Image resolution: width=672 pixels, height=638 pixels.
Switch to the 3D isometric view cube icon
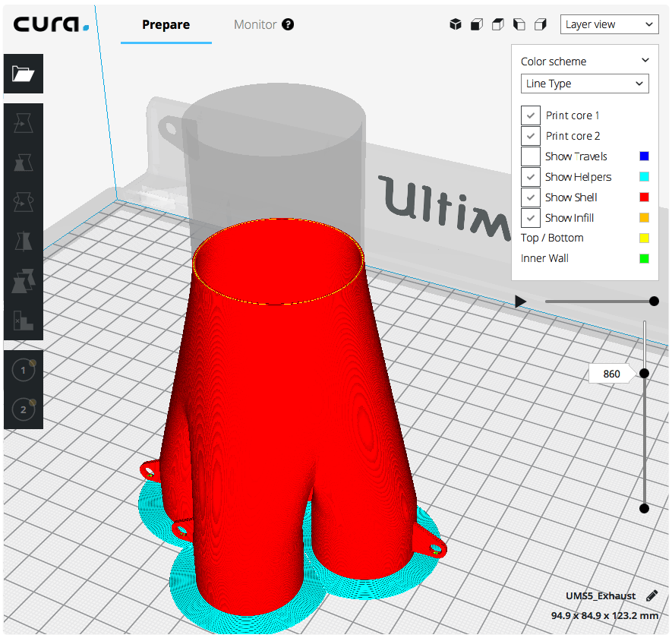tap(456, 24)
